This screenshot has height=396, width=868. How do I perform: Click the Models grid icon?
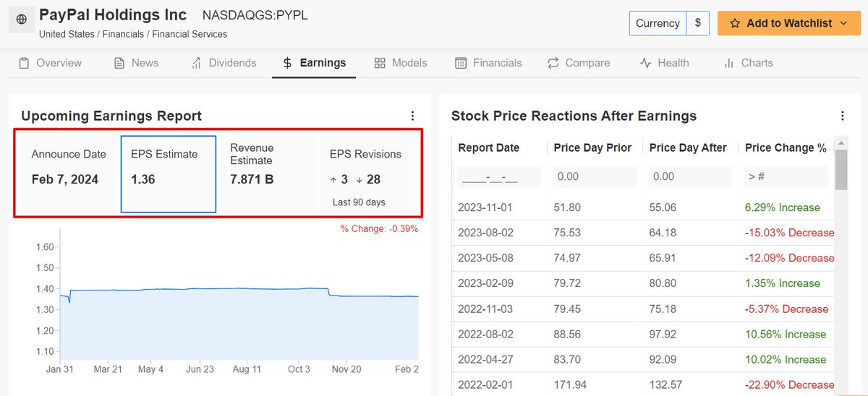[x=380, y=63]
